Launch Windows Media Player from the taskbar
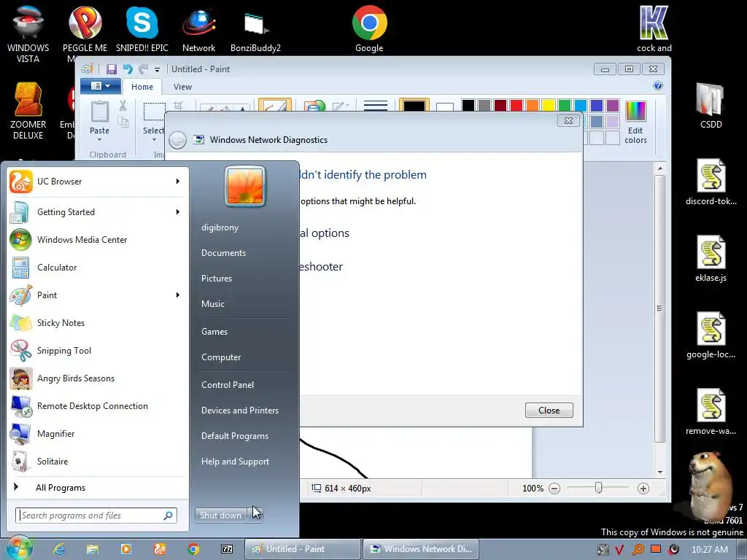 click(x=126, y=549)
